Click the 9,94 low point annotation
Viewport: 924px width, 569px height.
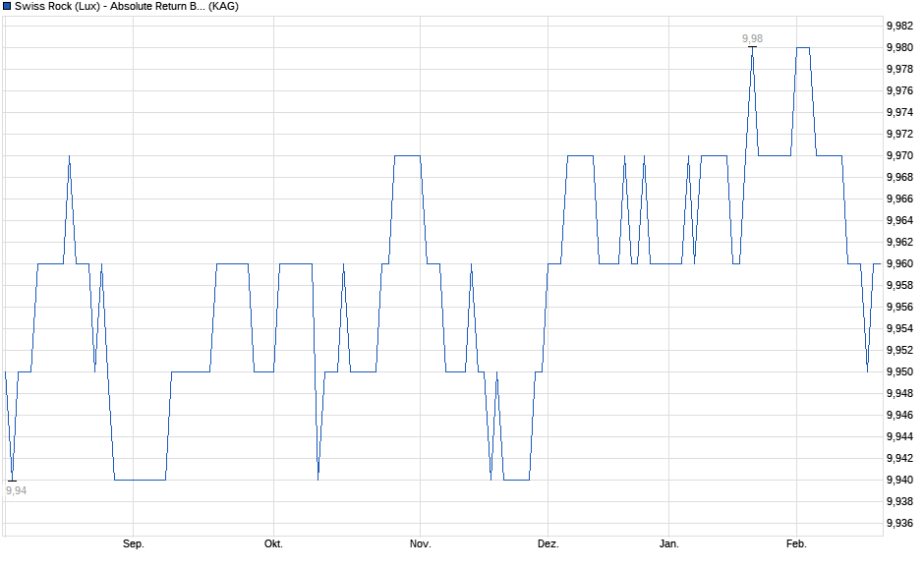pyautogui.click(x=17, y=488)
